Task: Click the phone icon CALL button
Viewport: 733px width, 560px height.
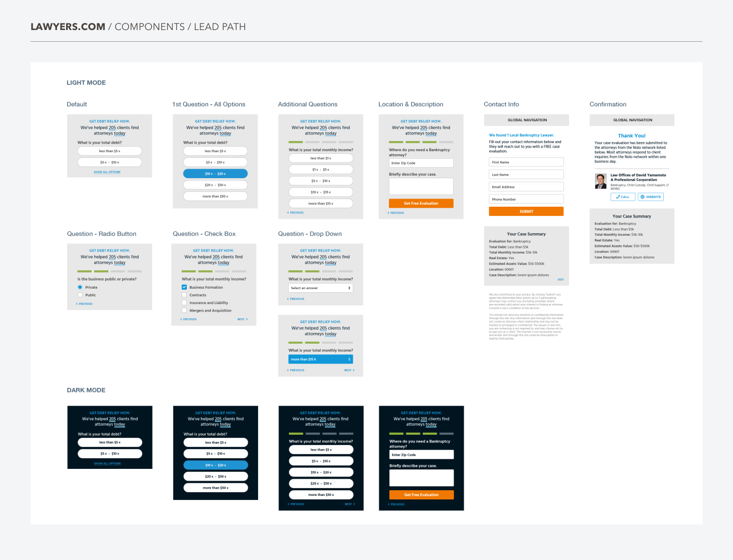Action: click(x=623, y=197)
